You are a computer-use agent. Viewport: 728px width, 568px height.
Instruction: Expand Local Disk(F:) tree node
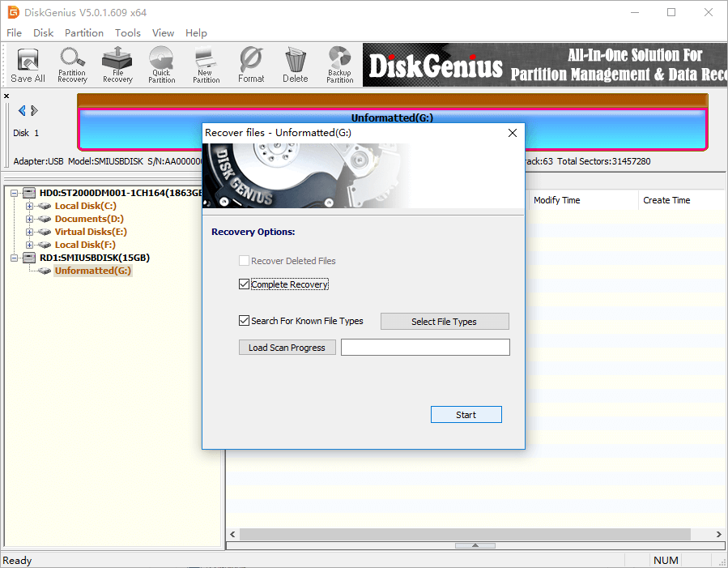pos(29,245)
